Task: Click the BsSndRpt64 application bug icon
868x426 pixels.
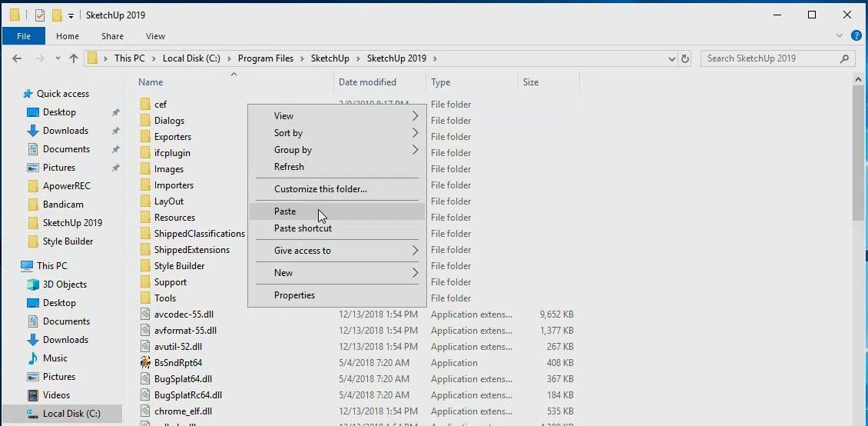Action: point(146,363)
